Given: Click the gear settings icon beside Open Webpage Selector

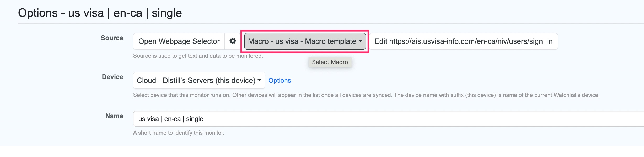Looking at the screenshot, I should click(x=233, y=41).
